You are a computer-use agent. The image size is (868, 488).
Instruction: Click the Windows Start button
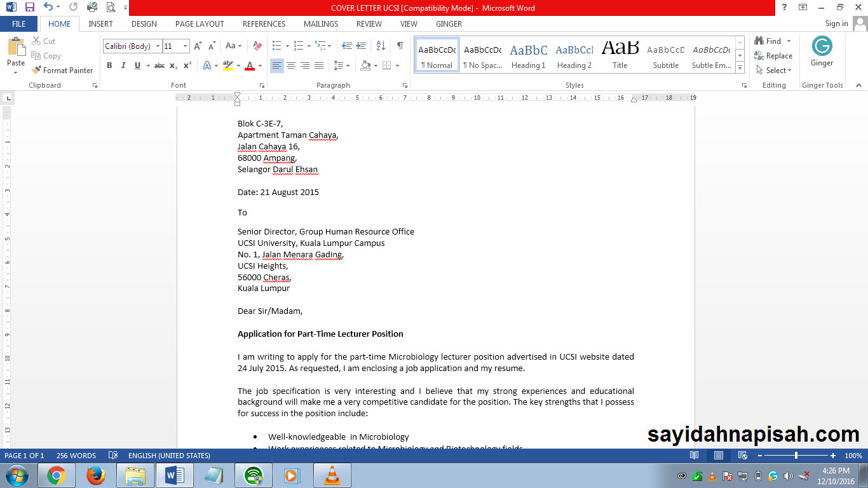16,475
